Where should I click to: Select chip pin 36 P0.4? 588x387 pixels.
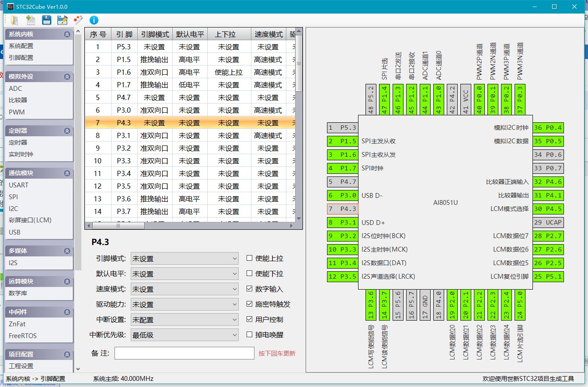click(x=548, y=128)
